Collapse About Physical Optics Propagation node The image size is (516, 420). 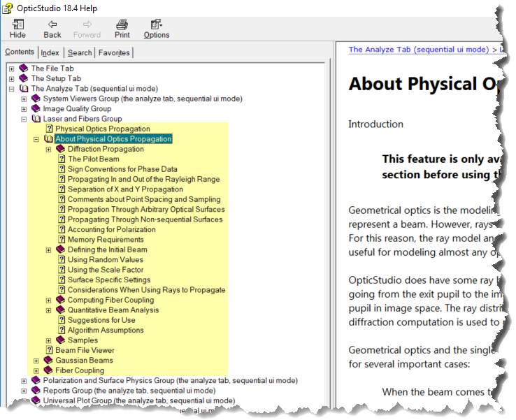tap(36, 140)
